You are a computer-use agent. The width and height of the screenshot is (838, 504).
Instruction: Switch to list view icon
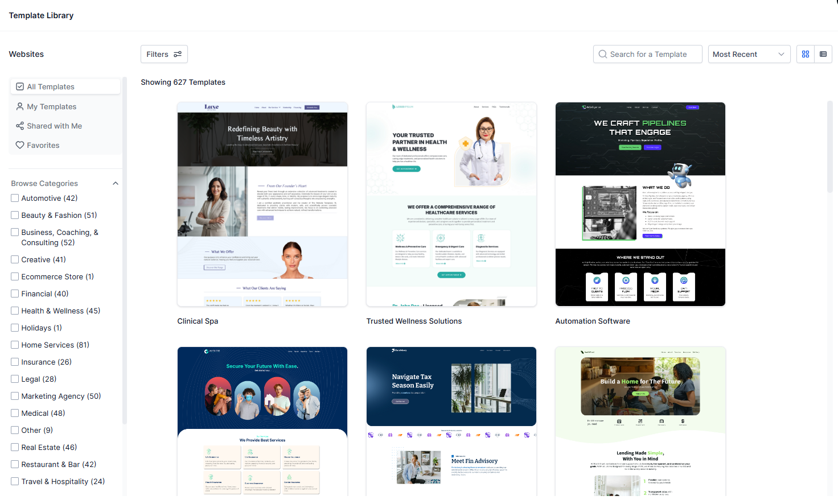pyautogui.click(x=823, y=54)
